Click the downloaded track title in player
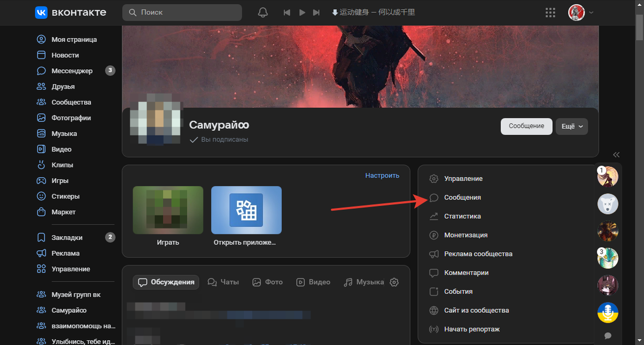Image resolution: width=644 pixels, height=345 pixels. (x=374, y=12)
